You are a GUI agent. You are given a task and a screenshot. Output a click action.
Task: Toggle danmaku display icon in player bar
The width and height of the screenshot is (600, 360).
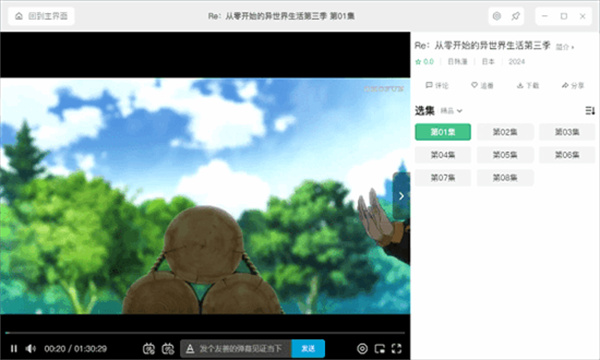click(x=149, y=349)
